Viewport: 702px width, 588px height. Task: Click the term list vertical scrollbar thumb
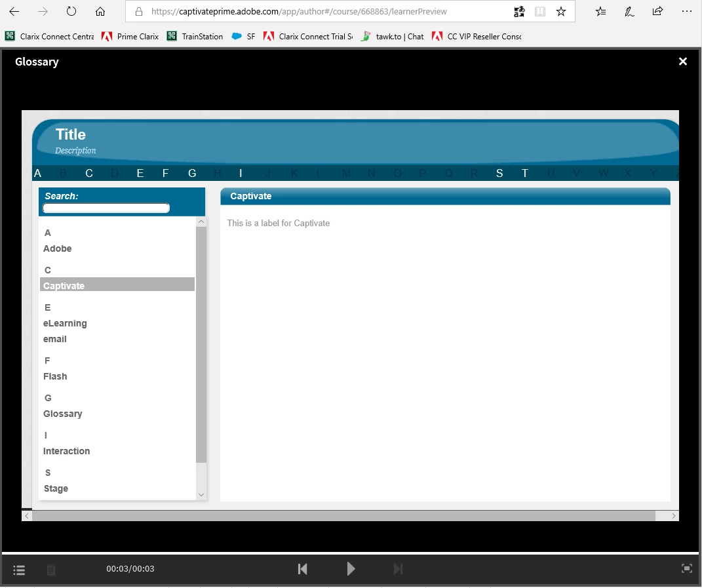click(201, 345)
